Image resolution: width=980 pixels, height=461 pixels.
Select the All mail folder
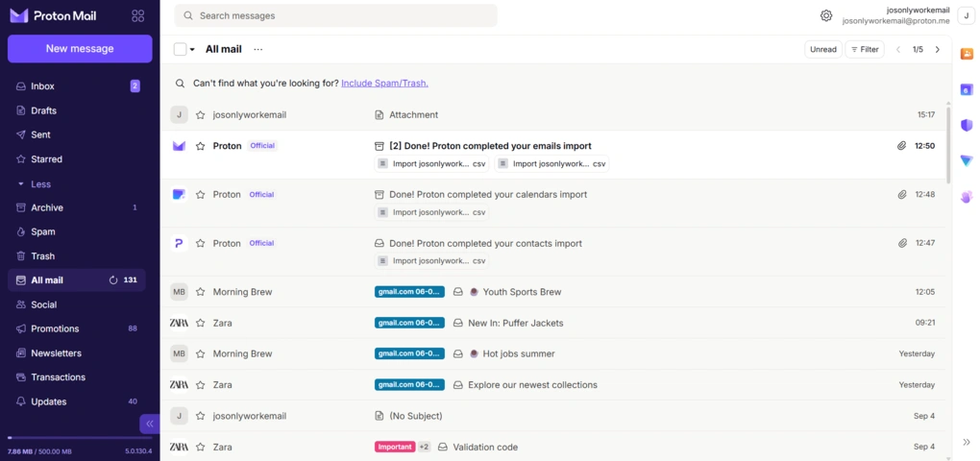[76, 280]
